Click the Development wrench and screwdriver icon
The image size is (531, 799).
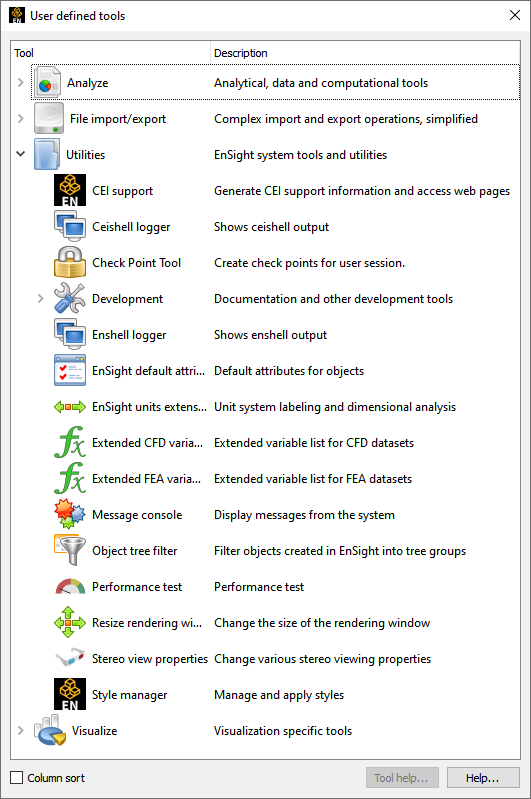click(70, 298)
